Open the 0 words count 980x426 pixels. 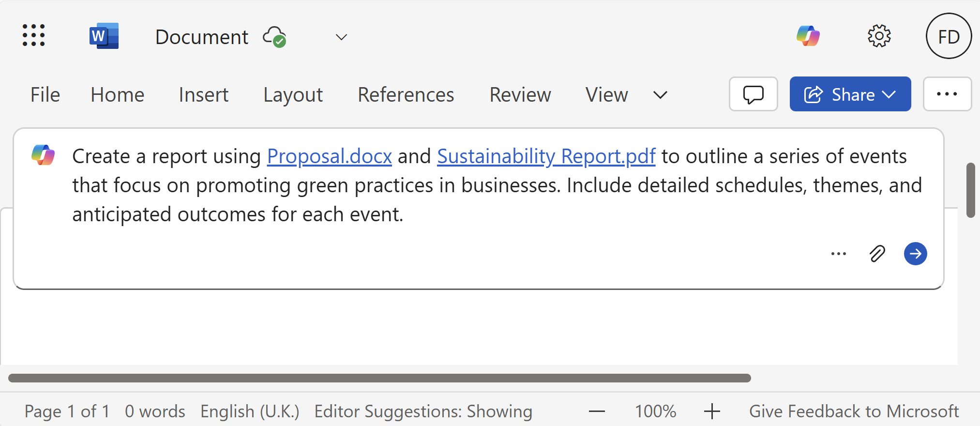155,411
